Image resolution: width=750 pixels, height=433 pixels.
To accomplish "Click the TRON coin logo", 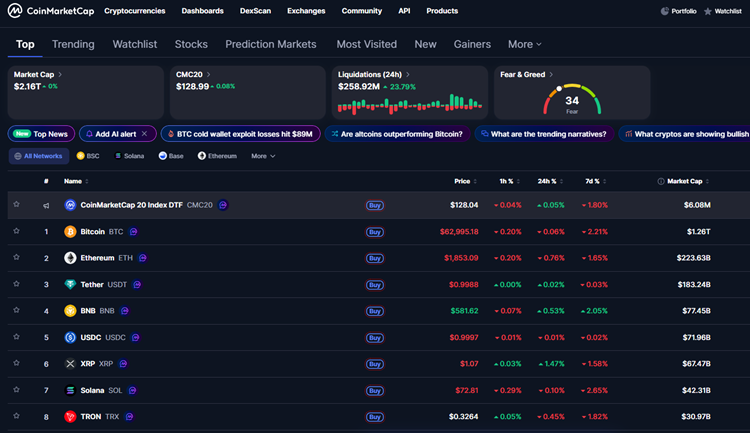I will click(70, 417).
